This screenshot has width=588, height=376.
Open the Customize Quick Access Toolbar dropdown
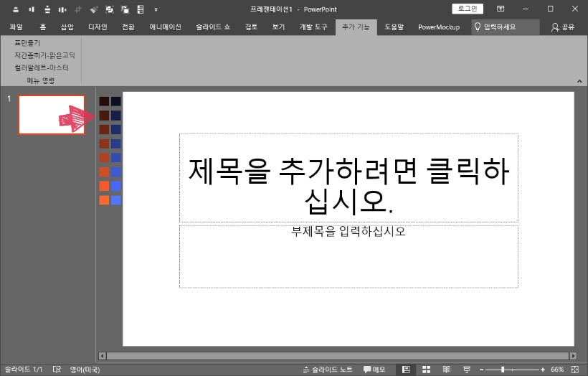tap(156, 10)
